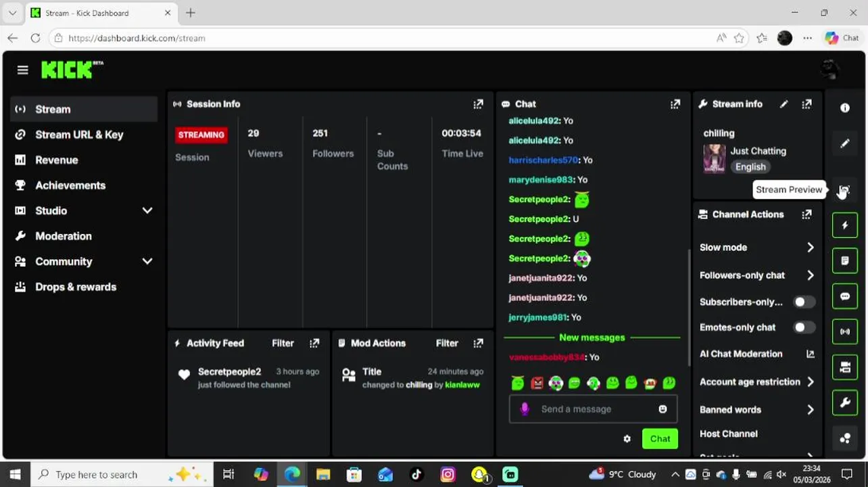Open File Explorer from the taskbar
The height and width of the screenshot is (487, 868).
point(322,475)
